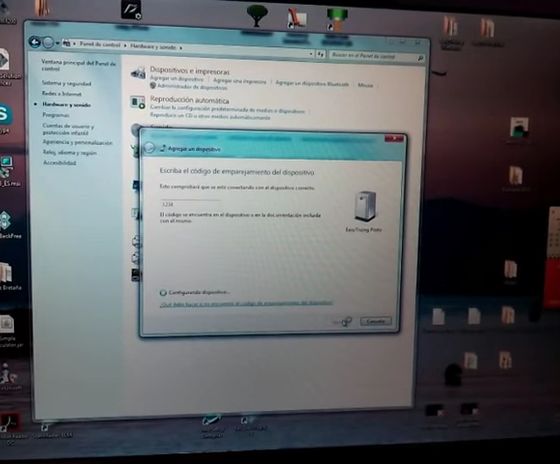Viewport: 560px width, 464px height.
Task: Select Sistema y seguridad in the sidebar
Action: pos(66,83)
